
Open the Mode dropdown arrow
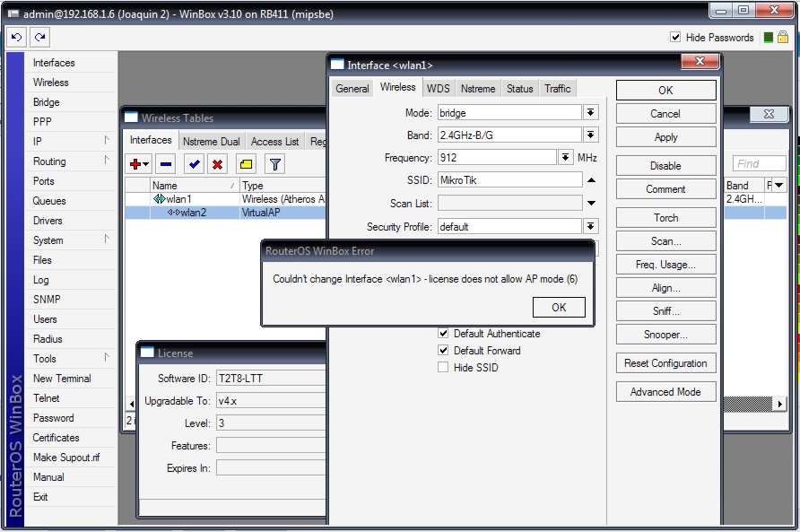coord(590,112)
